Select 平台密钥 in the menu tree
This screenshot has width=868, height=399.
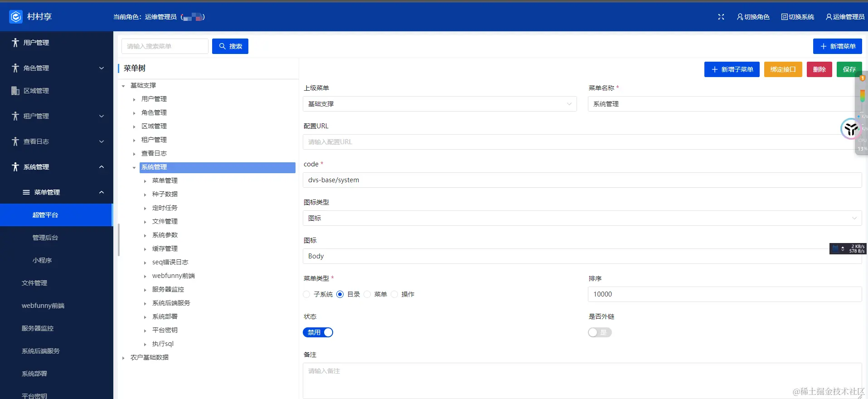click(165, 330)
